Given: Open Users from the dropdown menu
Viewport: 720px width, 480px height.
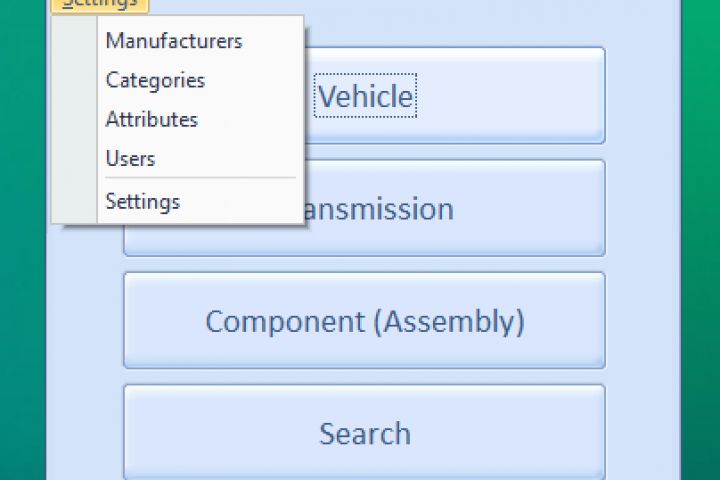Looking at the screenshot, I should 130,158.
